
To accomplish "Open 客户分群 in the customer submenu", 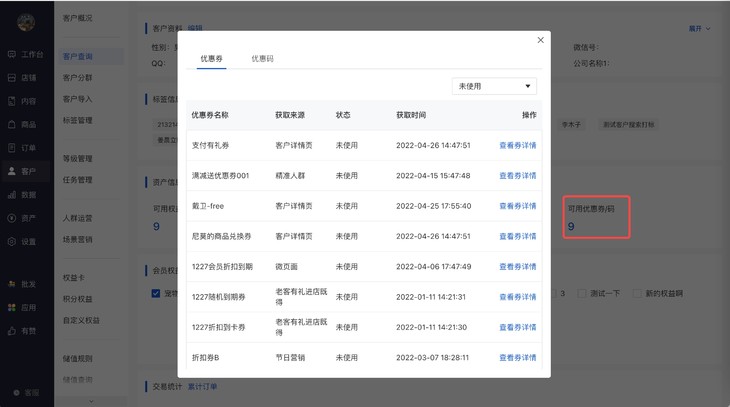I will coord(77,77).
